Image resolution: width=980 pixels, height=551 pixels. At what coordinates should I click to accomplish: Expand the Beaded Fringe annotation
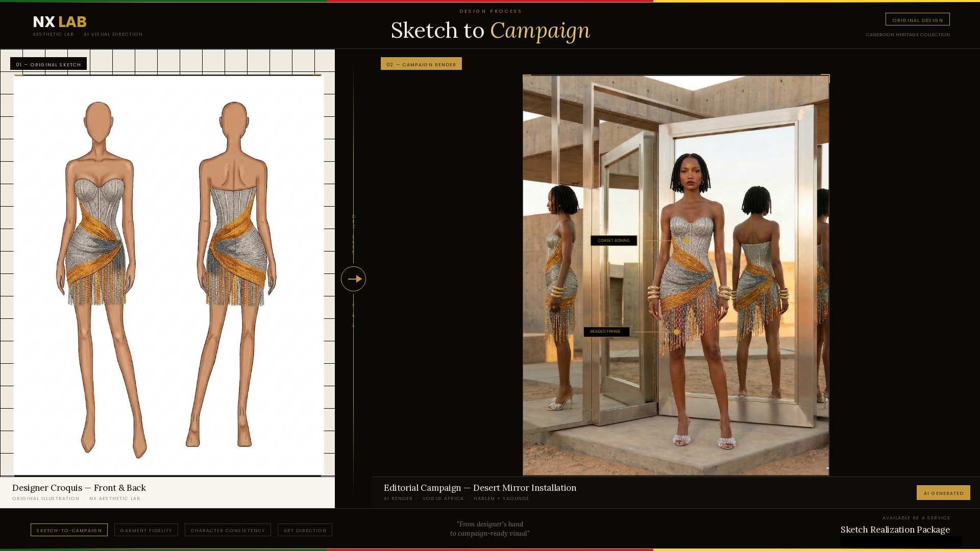(x=607, y=332)
